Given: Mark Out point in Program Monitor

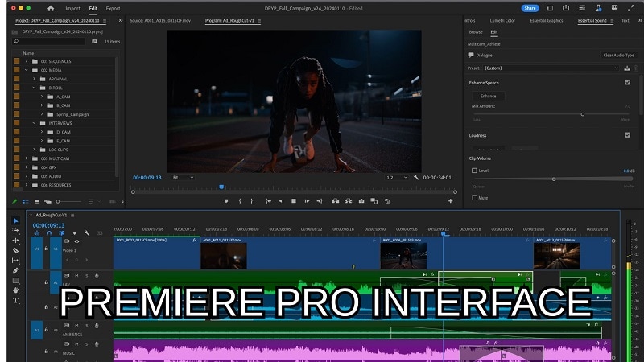Looking at the screenshot, I should [251, 201].
